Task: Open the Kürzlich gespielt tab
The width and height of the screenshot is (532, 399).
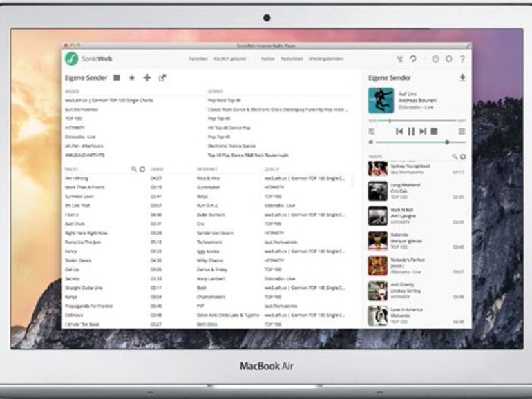Action: tap(229, 59)
